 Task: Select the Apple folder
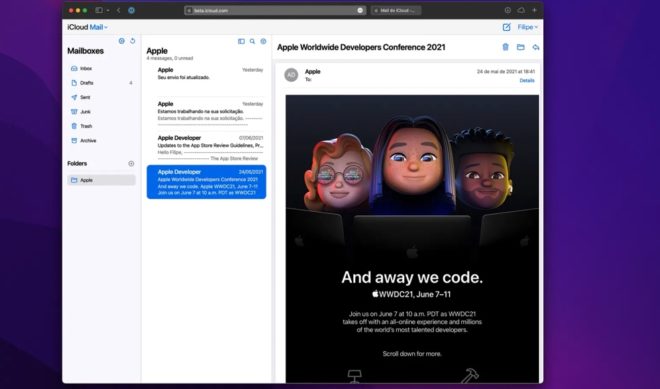pyautogui.click(x=101, y=180)
